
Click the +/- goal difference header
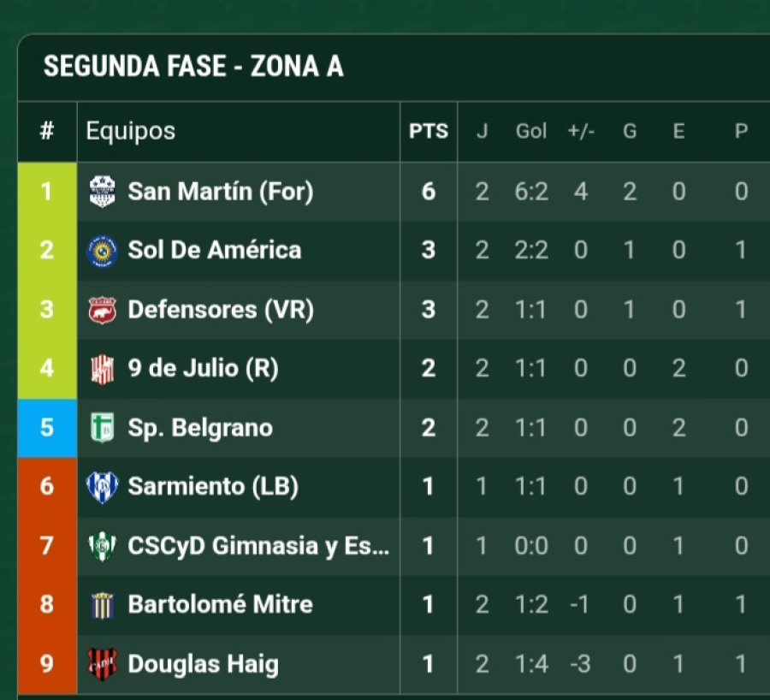click(x=581, y=131)
